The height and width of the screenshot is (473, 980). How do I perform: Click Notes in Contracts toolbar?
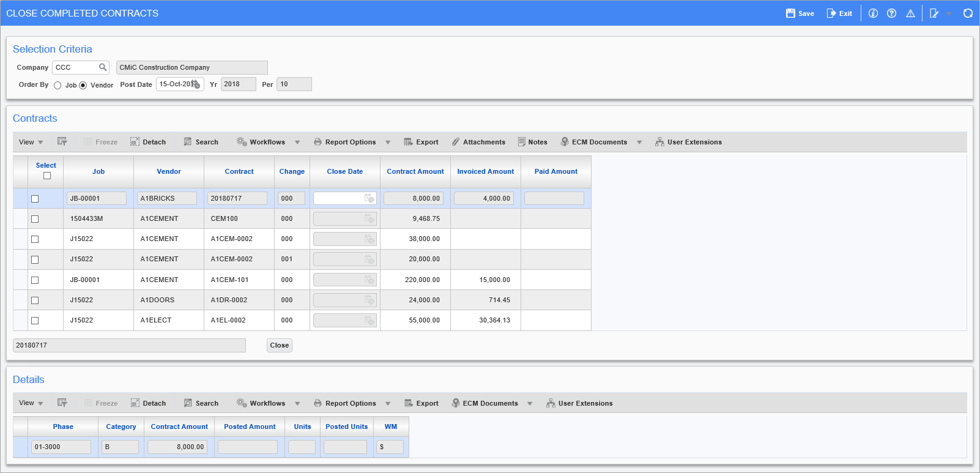pyautogui.click(x=532, y=142)
